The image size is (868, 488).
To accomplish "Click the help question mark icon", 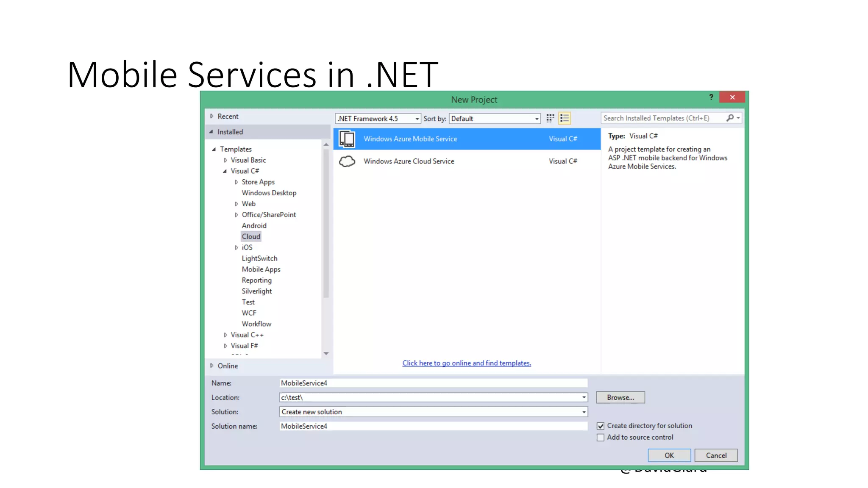I will (x=711, y=97).
